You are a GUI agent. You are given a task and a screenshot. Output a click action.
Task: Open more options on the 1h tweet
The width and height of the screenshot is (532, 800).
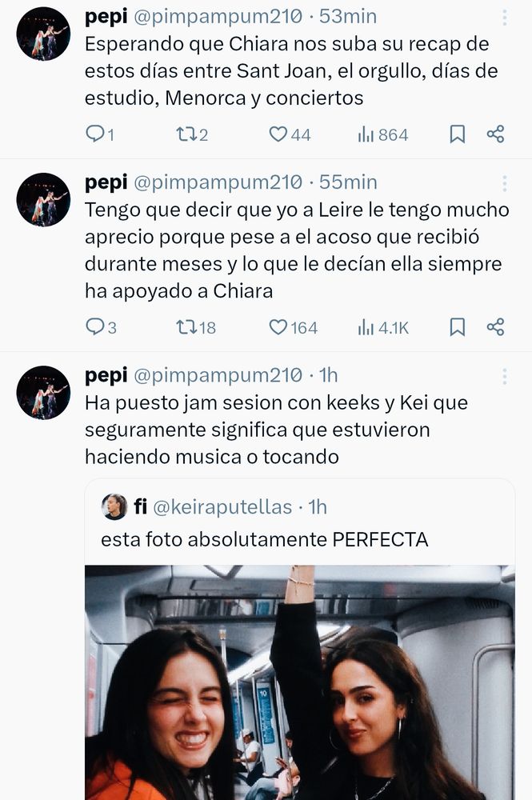[x=504, y=376]
